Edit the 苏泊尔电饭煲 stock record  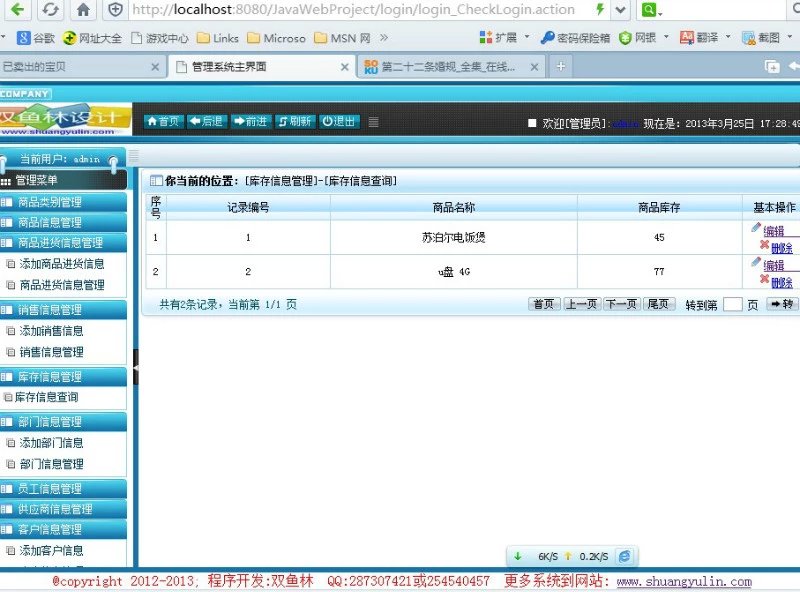click(773, 231)
